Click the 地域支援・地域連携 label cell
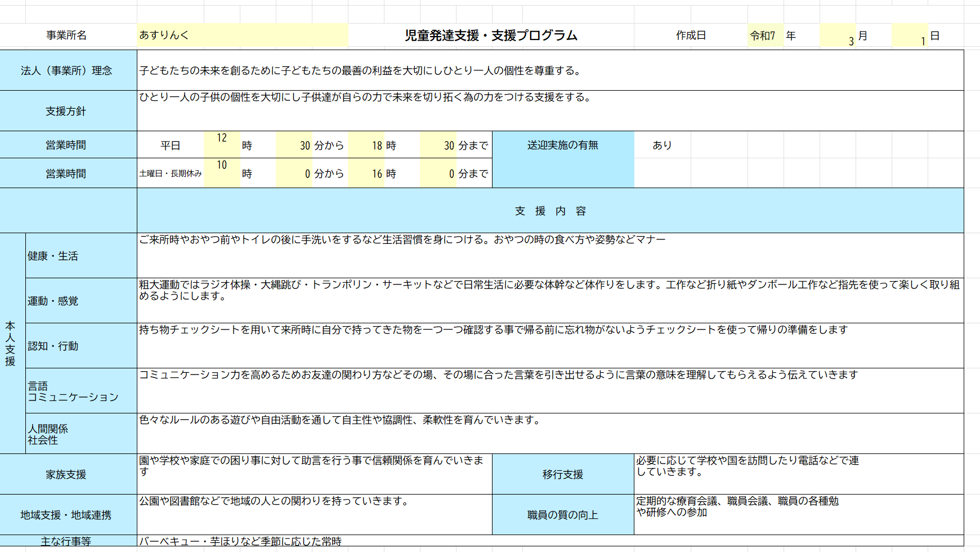 (x=68, y=515)
